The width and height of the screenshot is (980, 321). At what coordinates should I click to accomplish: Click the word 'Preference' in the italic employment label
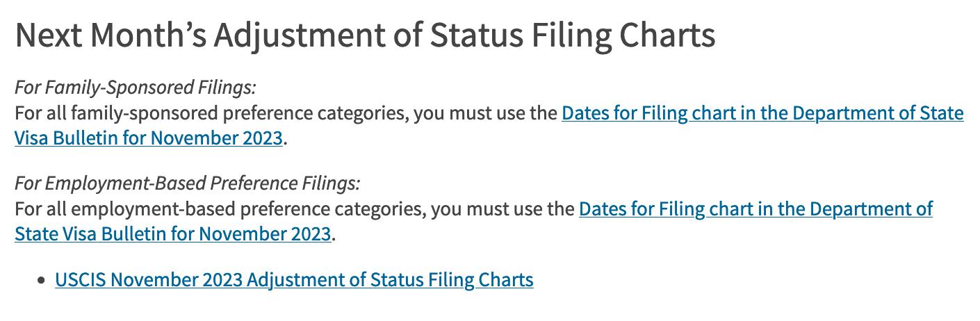(250, 184)
